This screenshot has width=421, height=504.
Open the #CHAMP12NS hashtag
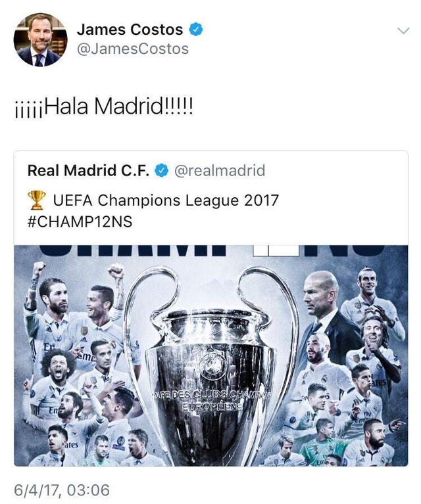click(x=80, y=222)
